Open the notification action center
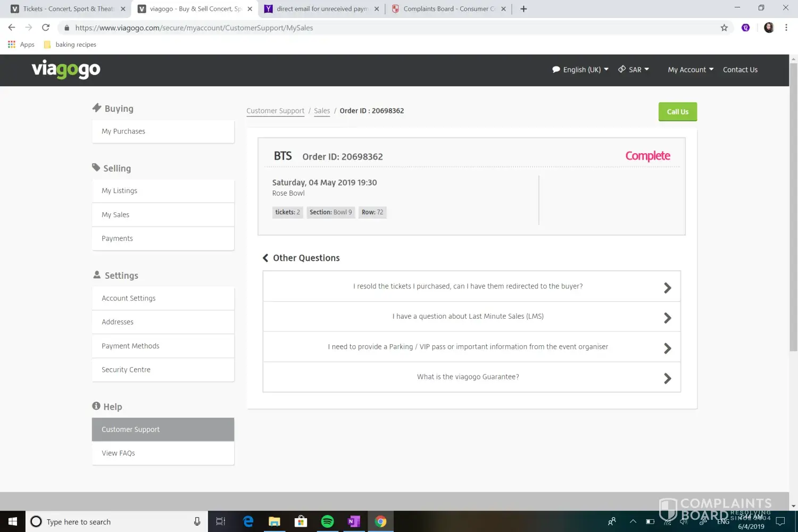798x532 pixels. pos(780,521)
